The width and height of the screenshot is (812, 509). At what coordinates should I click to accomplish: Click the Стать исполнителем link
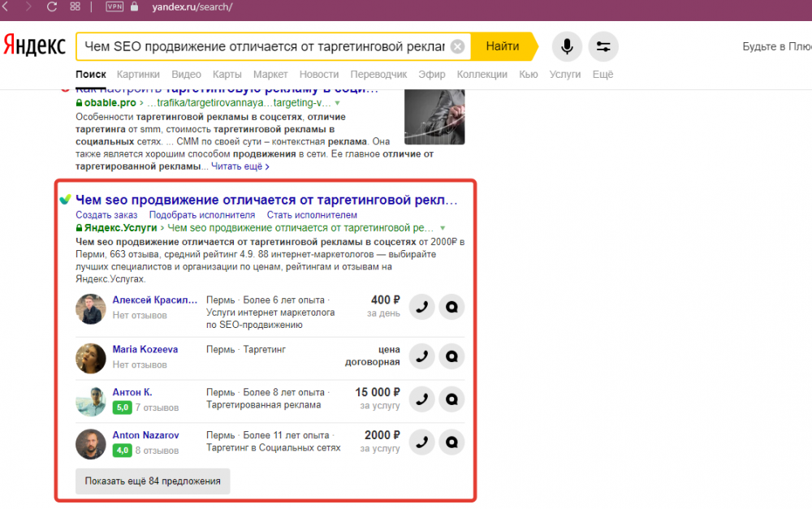pos(312,215)
